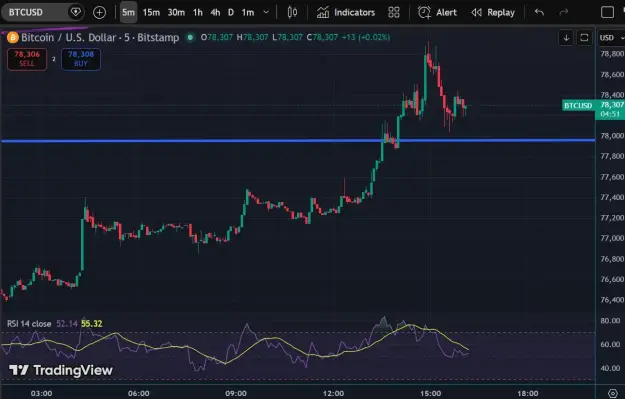Create an Alert
Image resolution: width=625 pixels, height=399 pixels.
tap(437, 12)
